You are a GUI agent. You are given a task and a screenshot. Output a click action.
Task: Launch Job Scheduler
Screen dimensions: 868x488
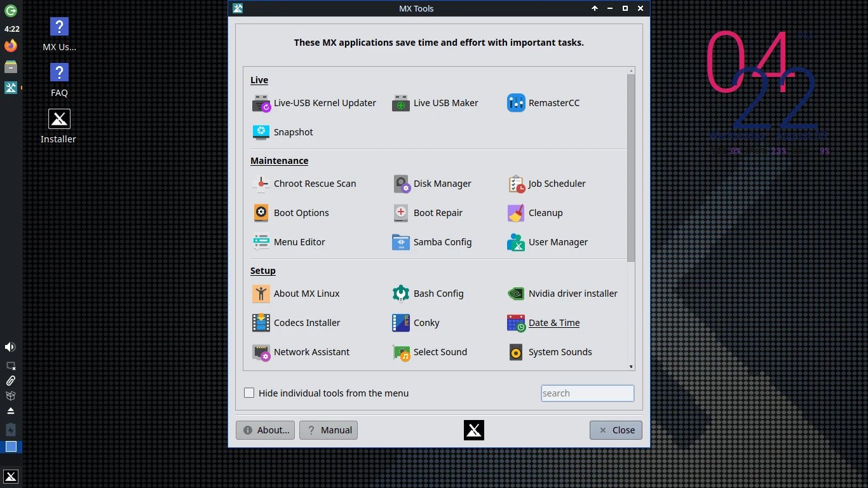[x=557, y=184]
